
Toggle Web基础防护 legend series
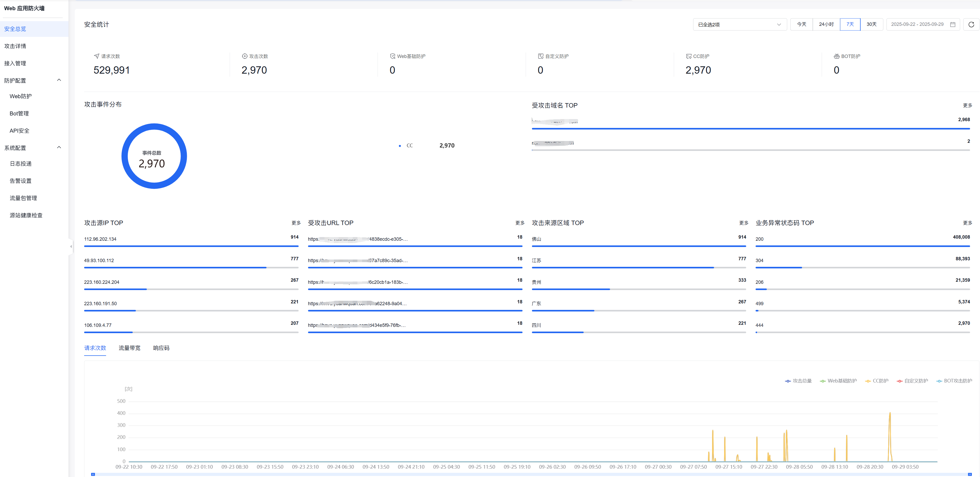(x=838, y=381)
